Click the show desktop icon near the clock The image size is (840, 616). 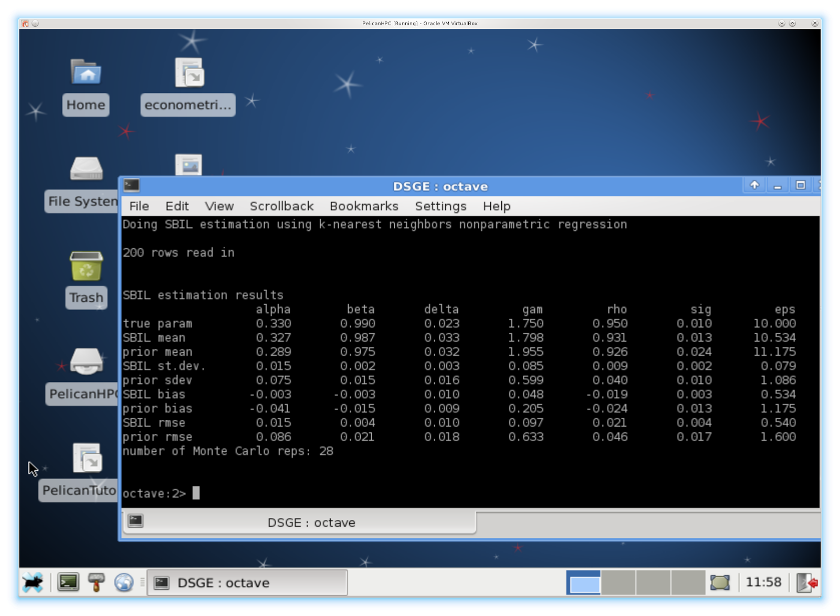click(x=721, y=581)
